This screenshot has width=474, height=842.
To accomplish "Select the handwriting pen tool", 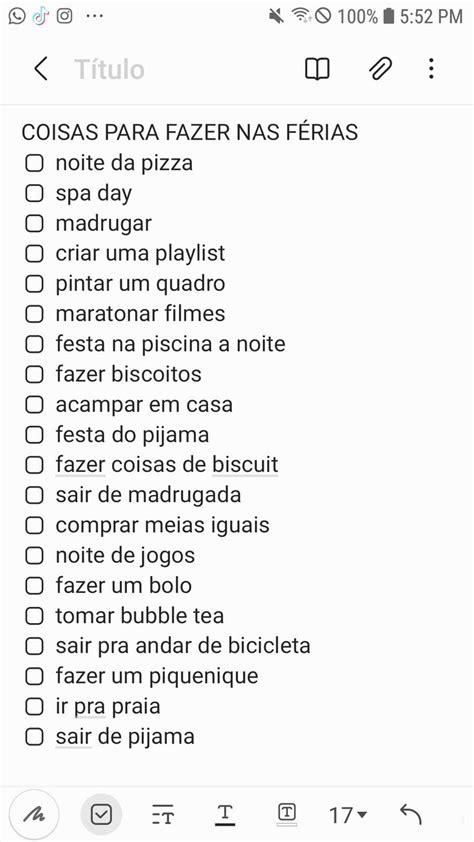I will (x=35, y=816).
